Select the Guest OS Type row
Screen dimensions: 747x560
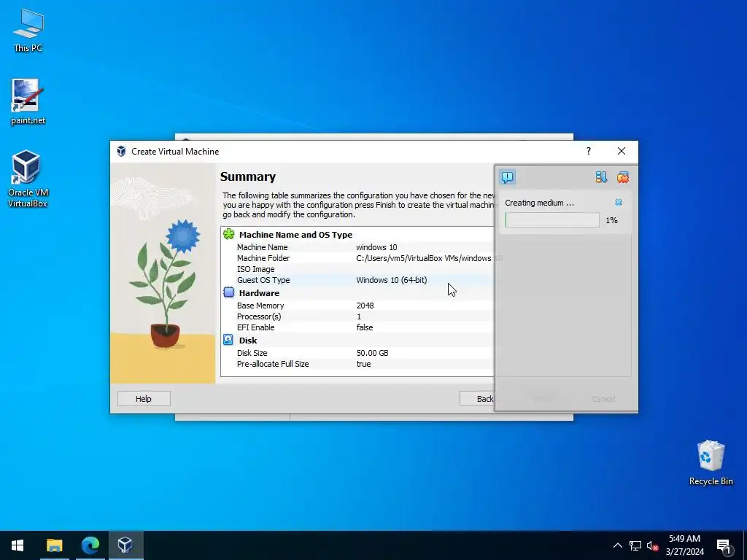point(357,280)
